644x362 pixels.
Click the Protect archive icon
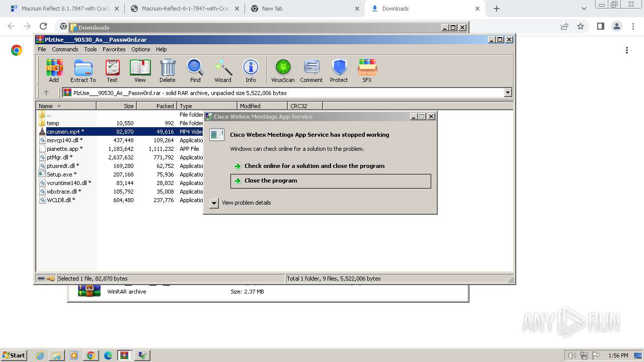point(339,70)
